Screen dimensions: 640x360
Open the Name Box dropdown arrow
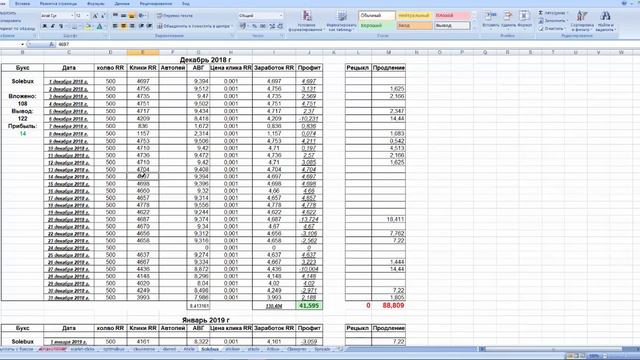pyautogui.click(x=22, y=44)
